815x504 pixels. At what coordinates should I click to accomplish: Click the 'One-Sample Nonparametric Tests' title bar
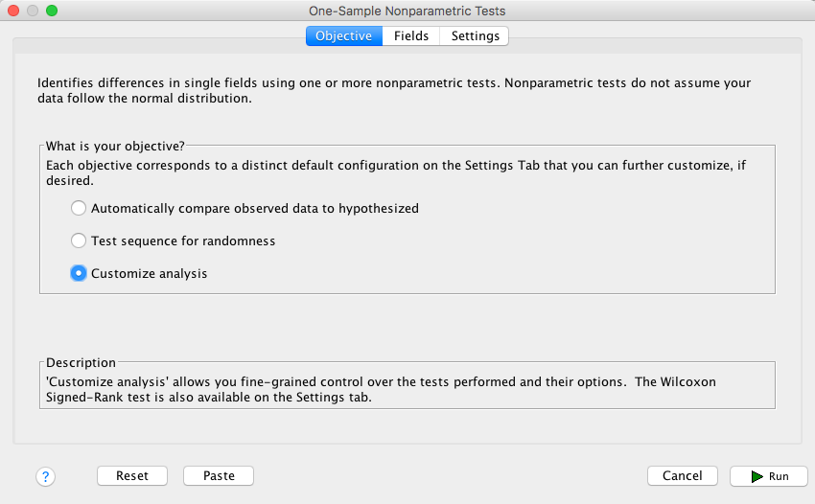pyautogui.click(x=407, y=11)
